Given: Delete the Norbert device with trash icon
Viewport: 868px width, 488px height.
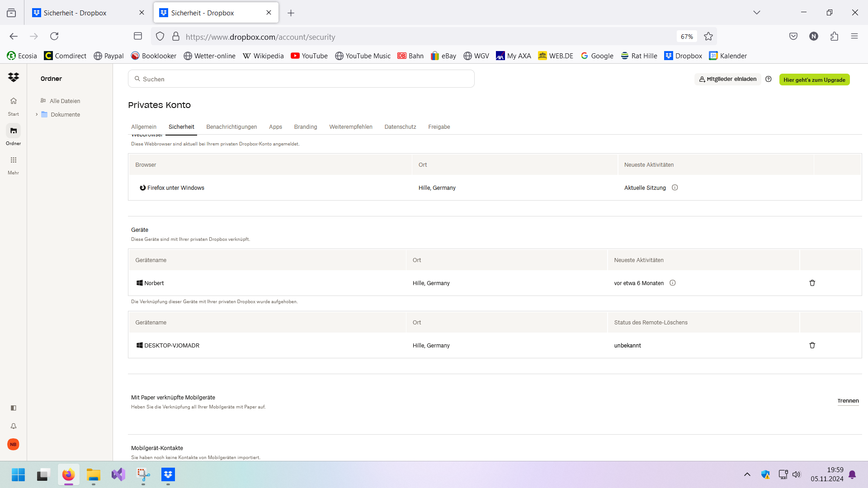Looking at the screenshot, I should (812, 283).
